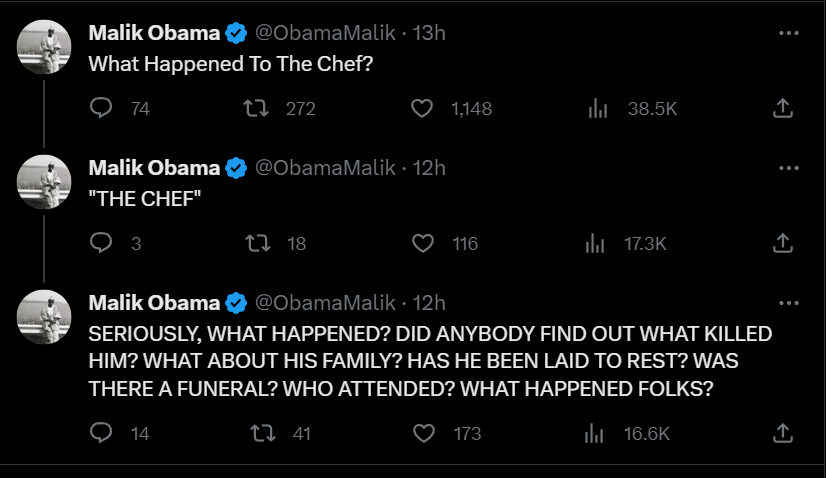The height and width of the screenshot is (478, 826).
Task: Open more options on the 13h tweet
Action: click(789, 33)
